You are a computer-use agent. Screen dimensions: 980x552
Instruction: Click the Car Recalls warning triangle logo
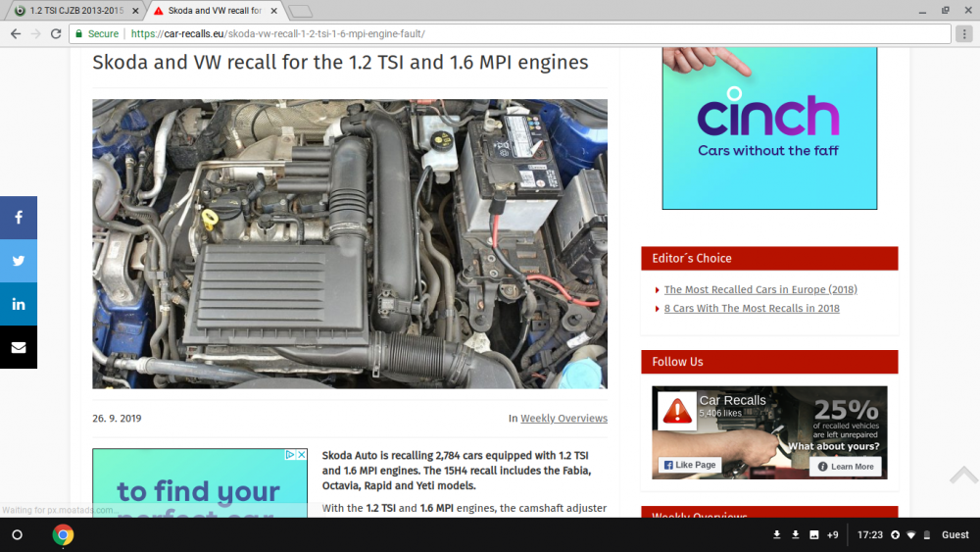click(x=677, y=411)
